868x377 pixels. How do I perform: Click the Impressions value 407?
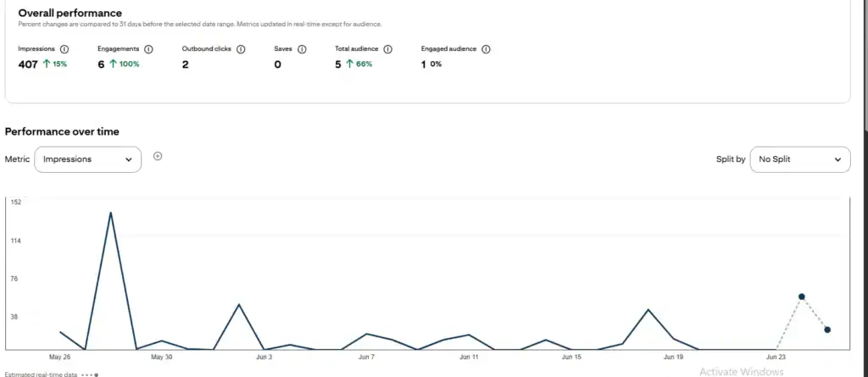coord(28,64)
